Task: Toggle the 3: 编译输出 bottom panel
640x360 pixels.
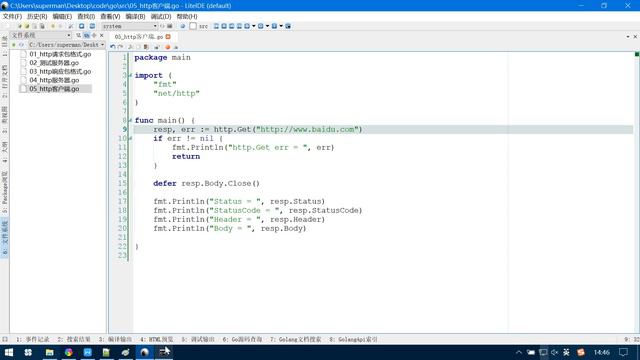Action: click(116, 339)
